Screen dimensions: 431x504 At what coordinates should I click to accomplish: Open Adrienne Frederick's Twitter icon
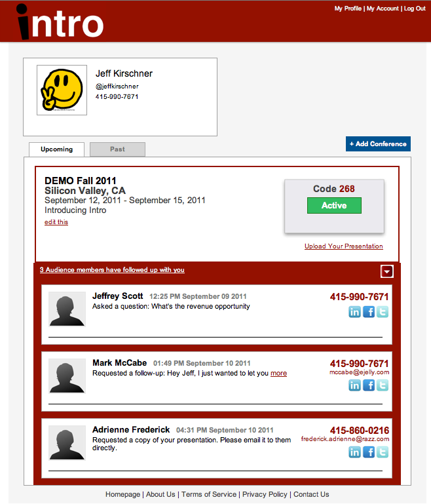(x=383, y=452)
